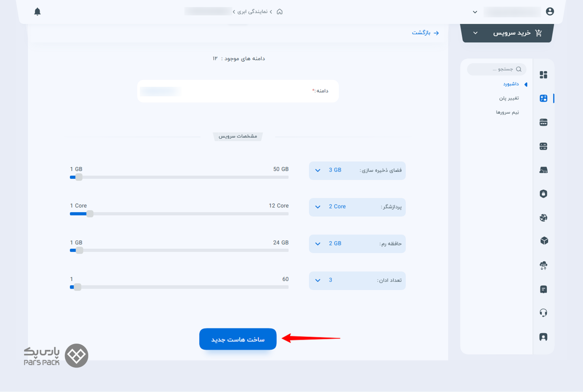
Task: Open the dashboard grid icon in sidebar
Action: [x=543, y=75]
